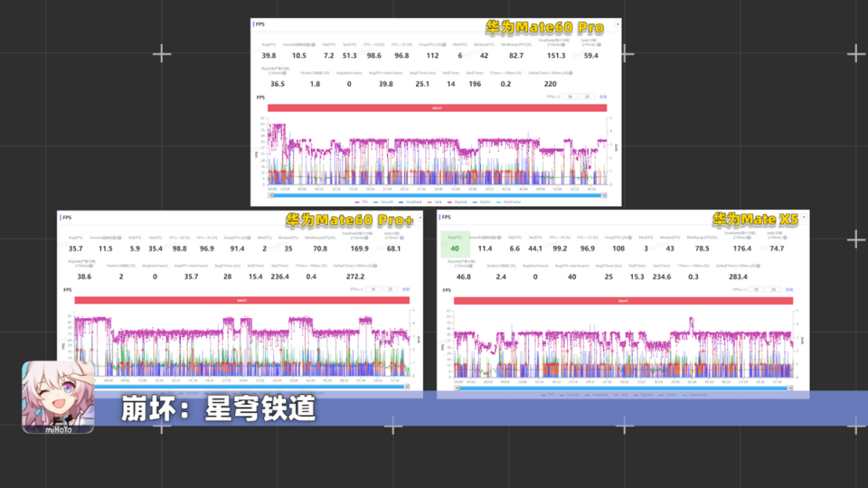Click FPS threshold field 18 in Mate60 Pro panel
The height and width of the screenshot is (488, 868).
click(571, 97)
